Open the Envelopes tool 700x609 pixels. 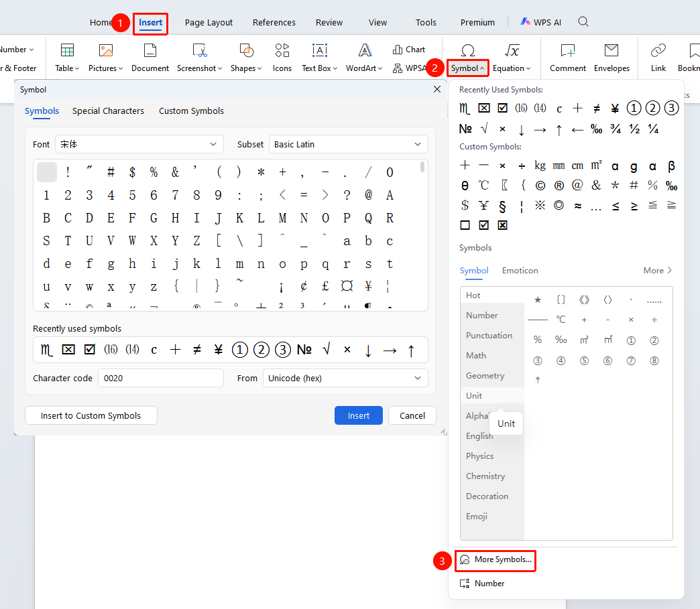pos(611,58)
